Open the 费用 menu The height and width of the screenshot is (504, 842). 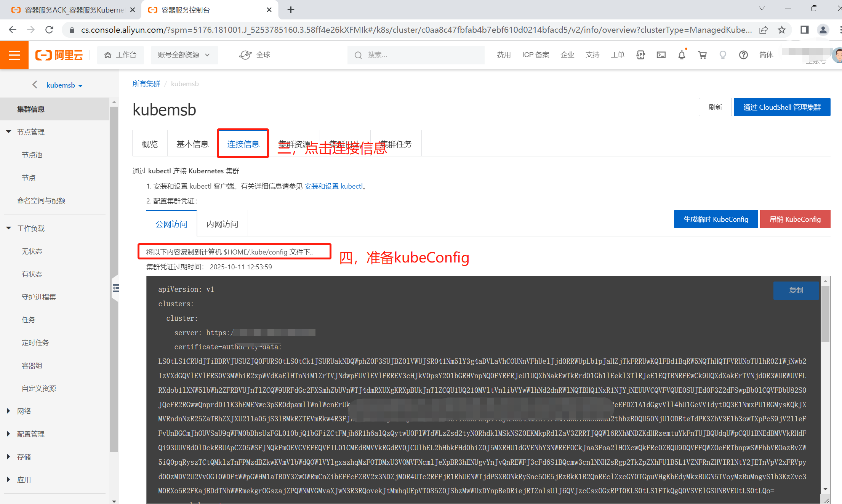(x=504, y=55)
